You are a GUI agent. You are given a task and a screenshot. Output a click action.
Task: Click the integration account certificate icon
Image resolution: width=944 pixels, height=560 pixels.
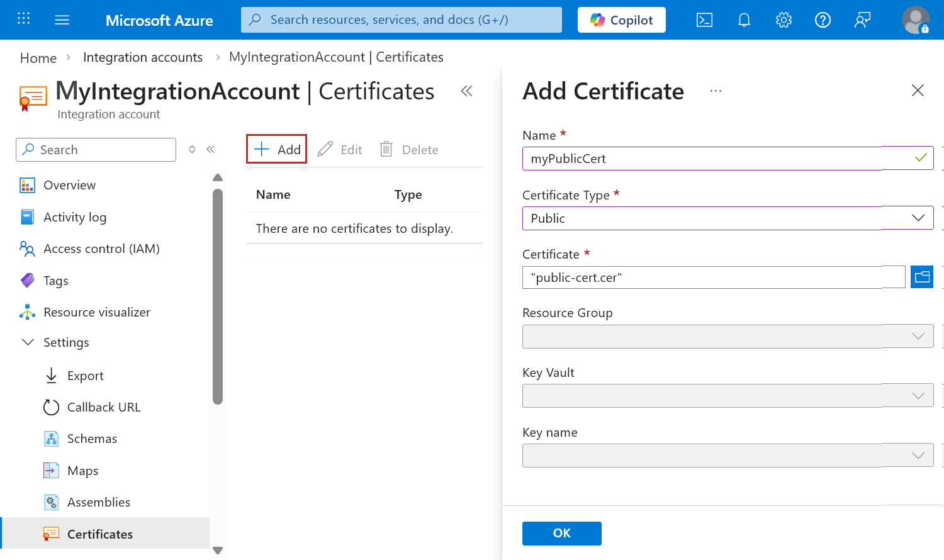click(33, 98)
